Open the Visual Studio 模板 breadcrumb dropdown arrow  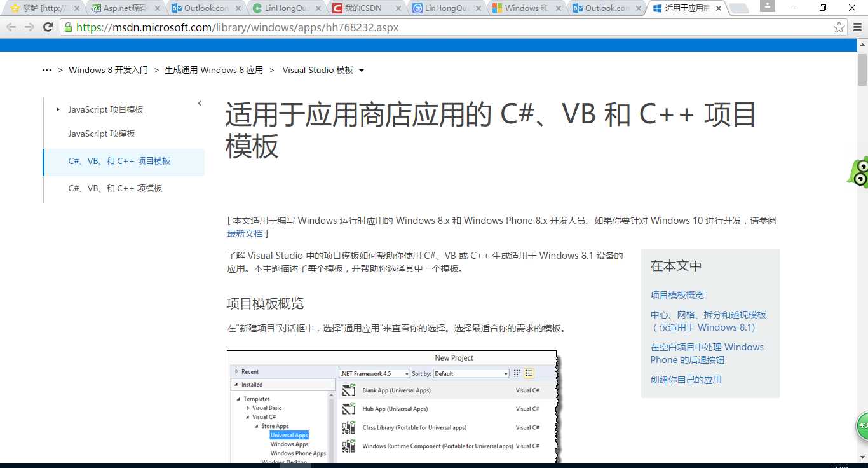point(362,71)
